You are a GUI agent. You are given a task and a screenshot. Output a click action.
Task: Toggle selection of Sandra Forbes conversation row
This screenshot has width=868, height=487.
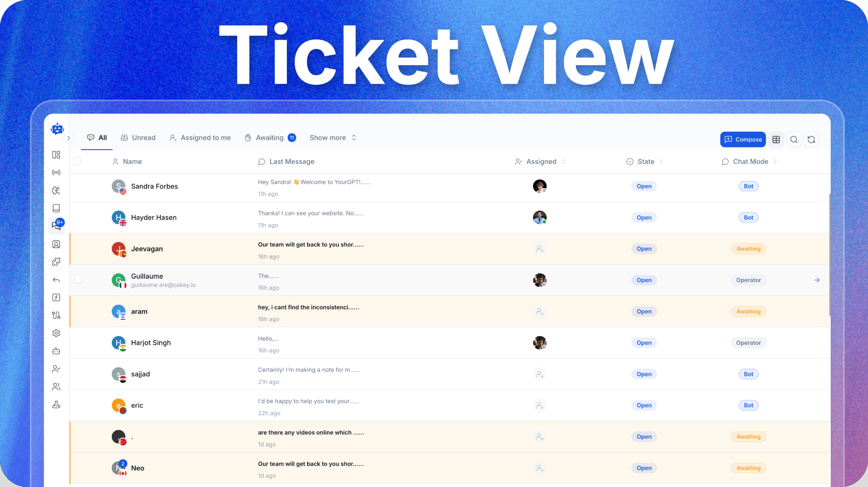78,186
